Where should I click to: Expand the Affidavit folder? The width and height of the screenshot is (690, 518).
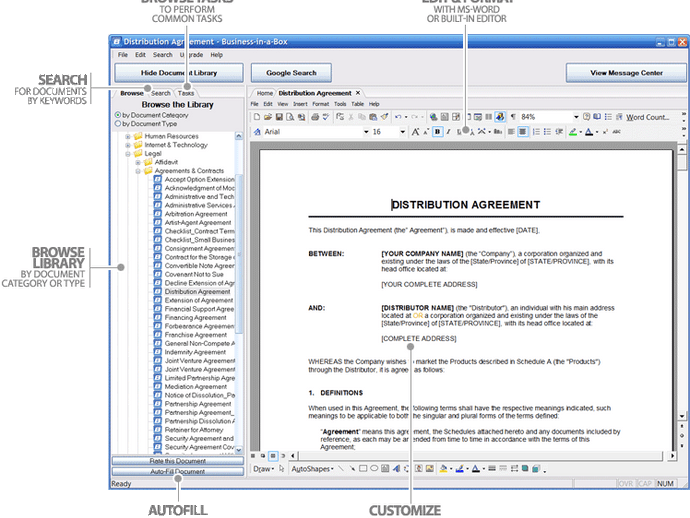click(138, 162)
